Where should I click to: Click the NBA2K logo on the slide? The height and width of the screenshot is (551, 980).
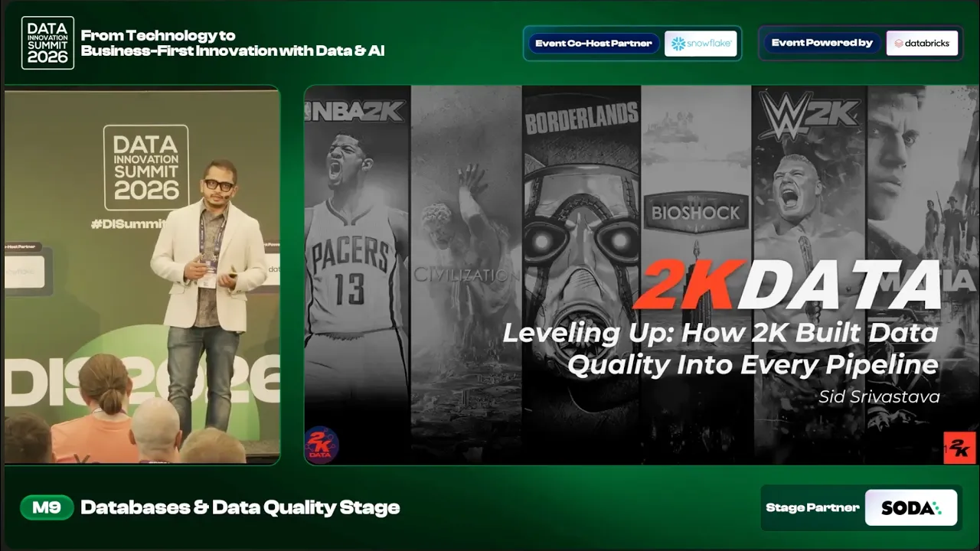coord(354,111)
